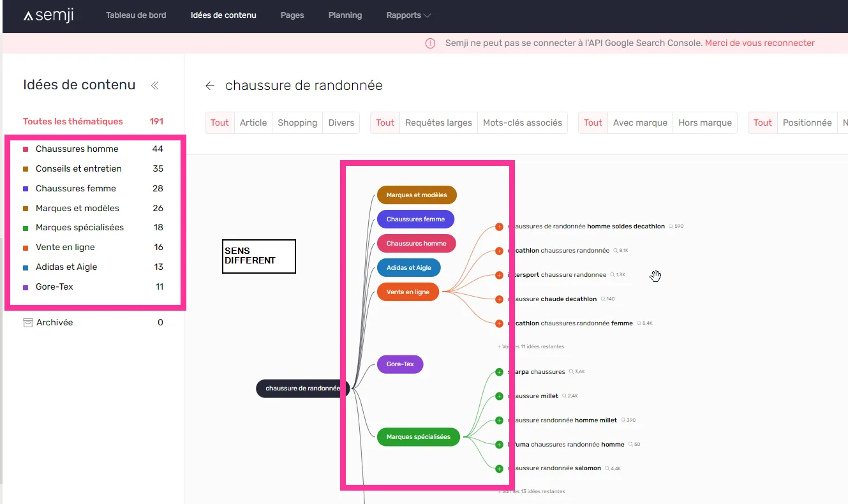Image resolution: width=848 pixels, height=504 pixels.
Task: Add idea sharpa chaussures with plus icon
Action: click(499, 372)
